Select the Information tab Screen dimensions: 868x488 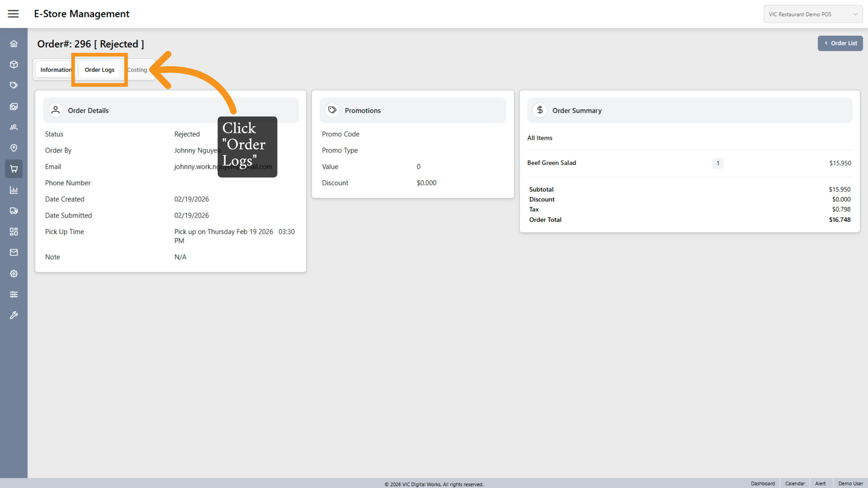click(55, 70)
